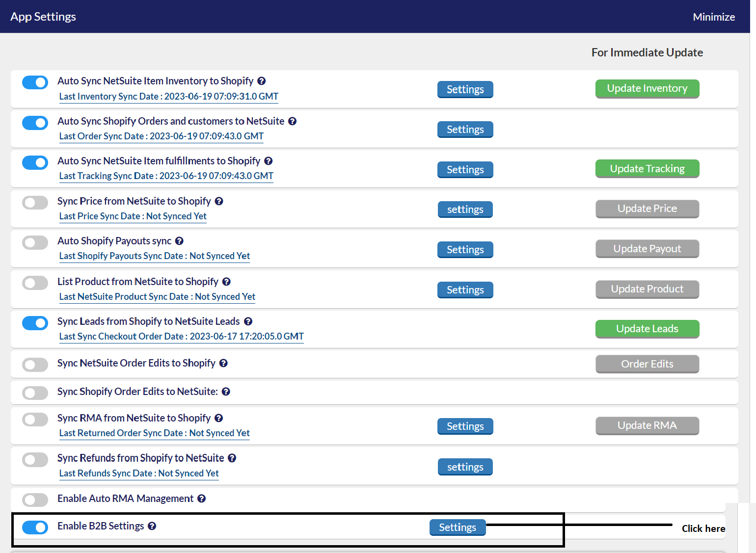
Task: Enable Sync Price from NetSuite to Shopify
Action: 35,202
